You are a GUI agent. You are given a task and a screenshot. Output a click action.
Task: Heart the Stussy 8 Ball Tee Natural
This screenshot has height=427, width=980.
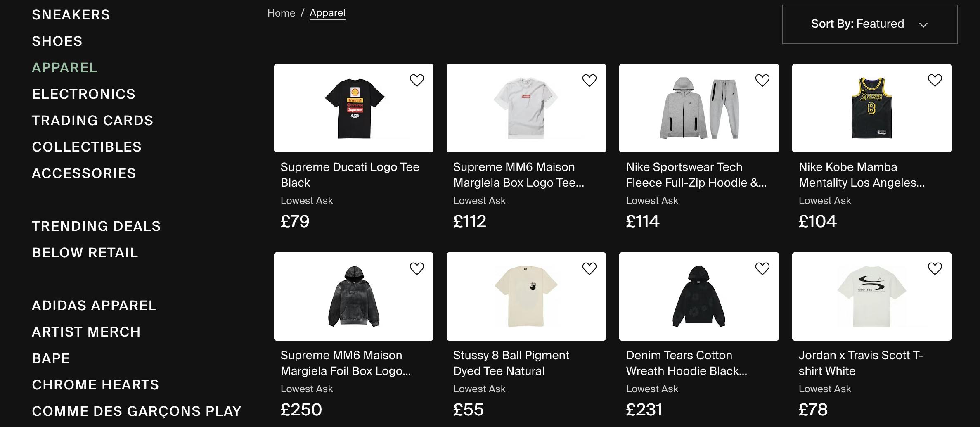click(589, 268)
